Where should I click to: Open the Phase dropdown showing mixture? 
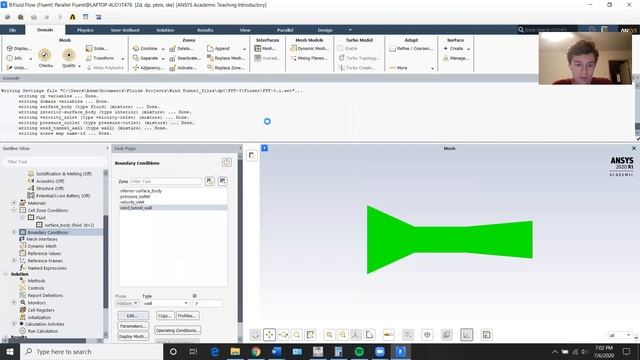click(127, 303)
